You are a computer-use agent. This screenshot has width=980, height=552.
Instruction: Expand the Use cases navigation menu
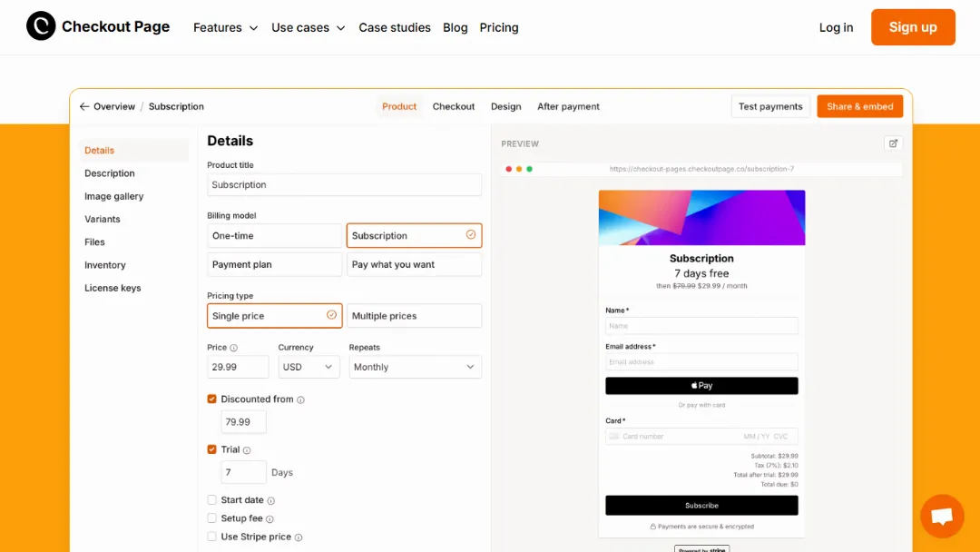pyautogui.click(x=309, y=27)
